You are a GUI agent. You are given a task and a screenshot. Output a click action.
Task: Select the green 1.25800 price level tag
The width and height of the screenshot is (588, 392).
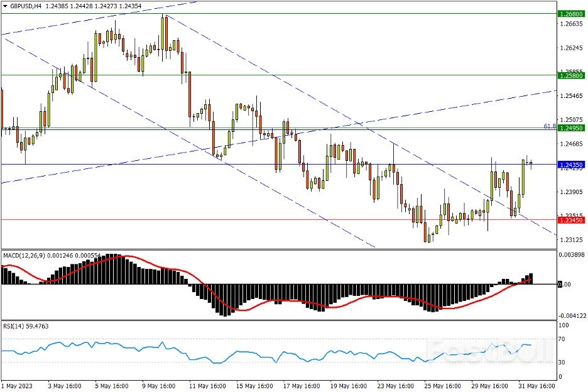tap(572, 75)
